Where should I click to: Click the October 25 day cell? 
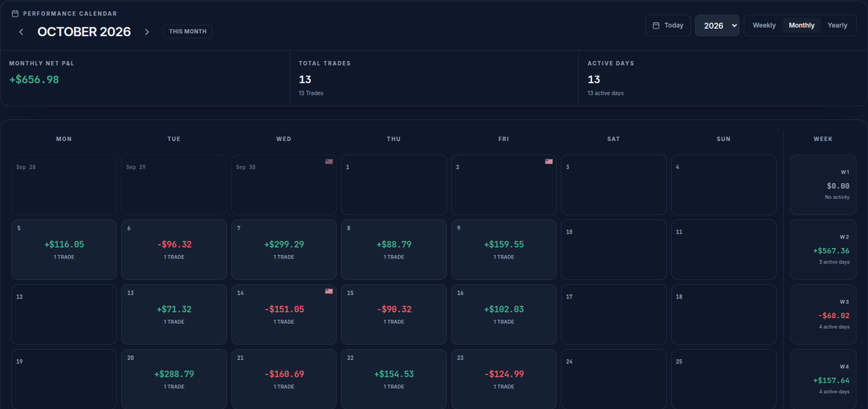pyautogui.click(x=724, y=379)
